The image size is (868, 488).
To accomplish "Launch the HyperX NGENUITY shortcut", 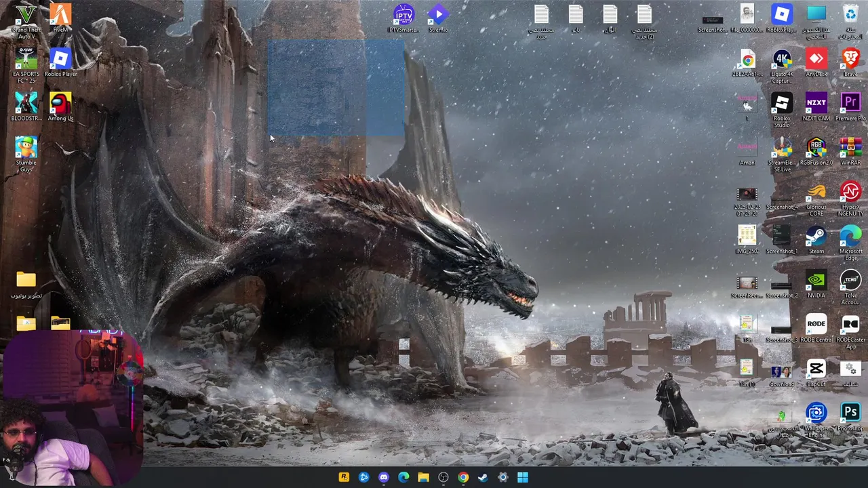I will [x=850, y=199].
